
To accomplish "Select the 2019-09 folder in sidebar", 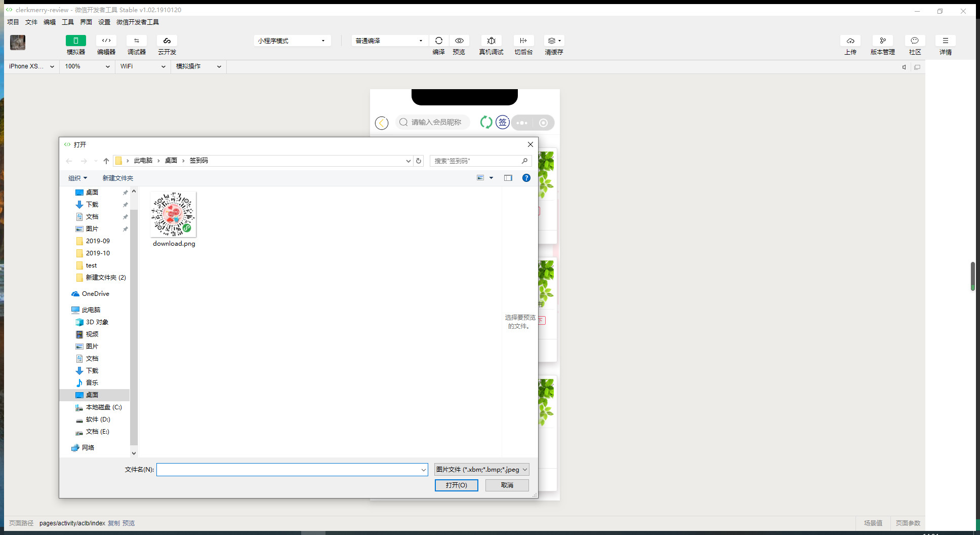I will click(98, 241).
